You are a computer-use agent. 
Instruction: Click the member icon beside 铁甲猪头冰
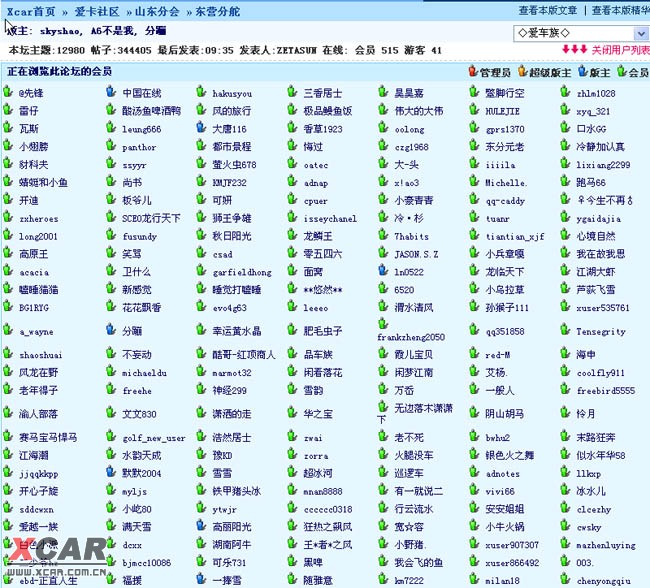201,489
